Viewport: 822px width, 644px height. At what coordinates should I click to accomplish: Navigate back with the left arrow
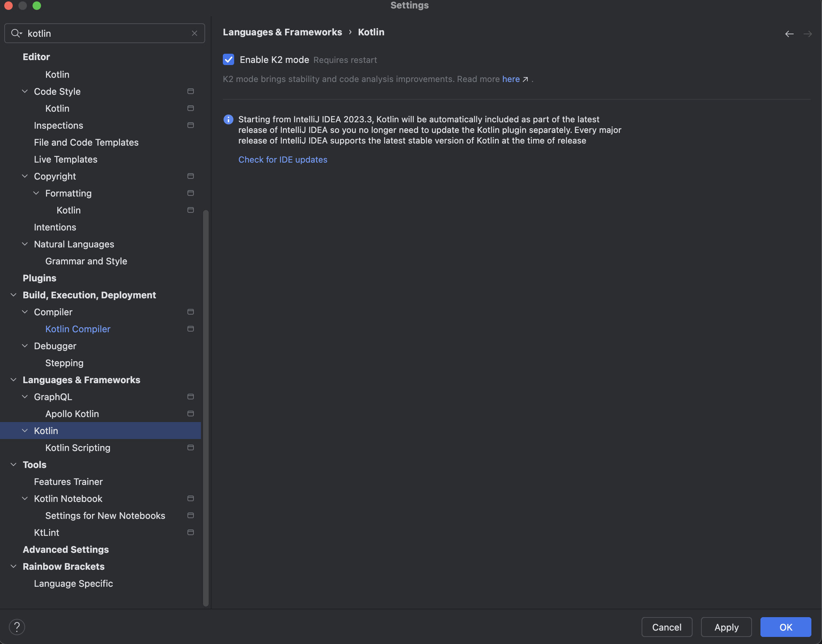point(789,34)
